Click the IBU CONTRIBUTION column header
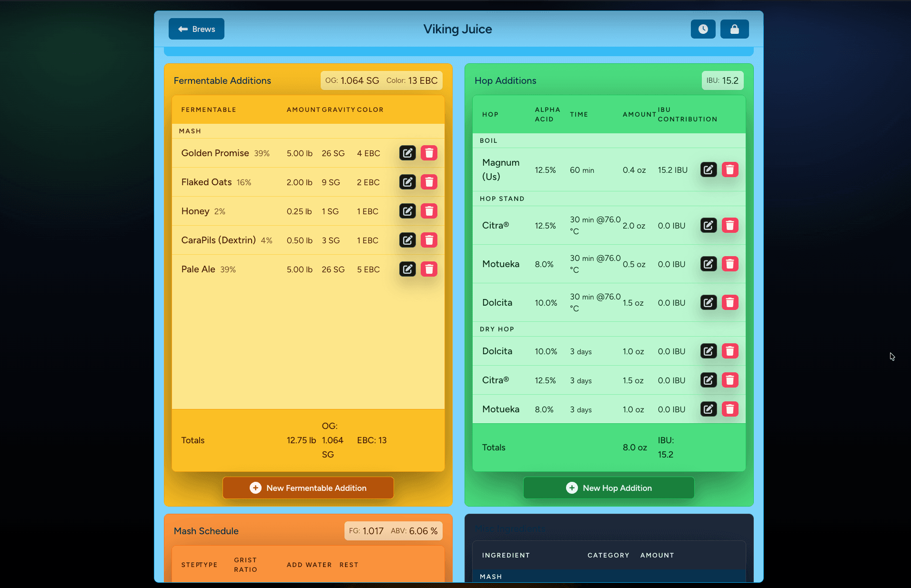The image size is (911, 588). point(687,114)
